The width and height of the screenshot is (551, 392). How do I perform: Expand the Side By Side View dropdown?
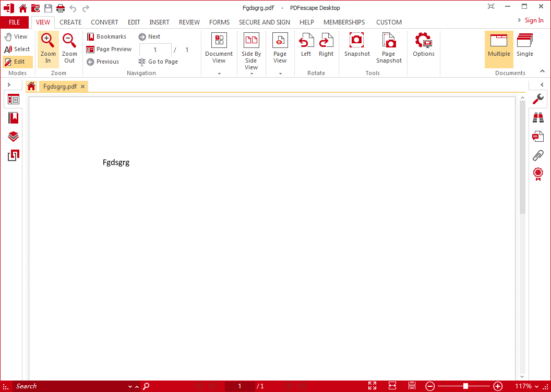(x=251, y=73)
